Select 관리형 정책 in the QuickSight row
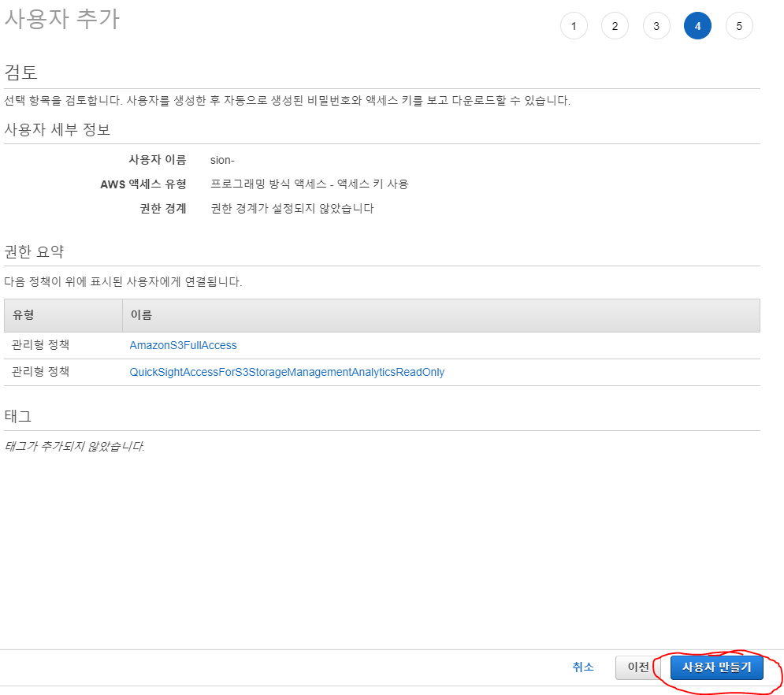The image size is (784, 695). [x=40, y=372]
